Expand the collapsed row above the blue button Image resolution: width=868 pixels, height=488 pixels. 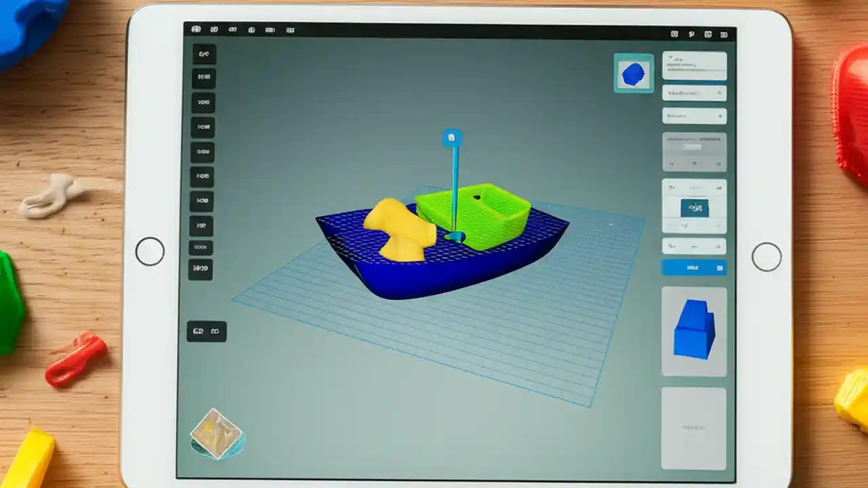[694, 246]
